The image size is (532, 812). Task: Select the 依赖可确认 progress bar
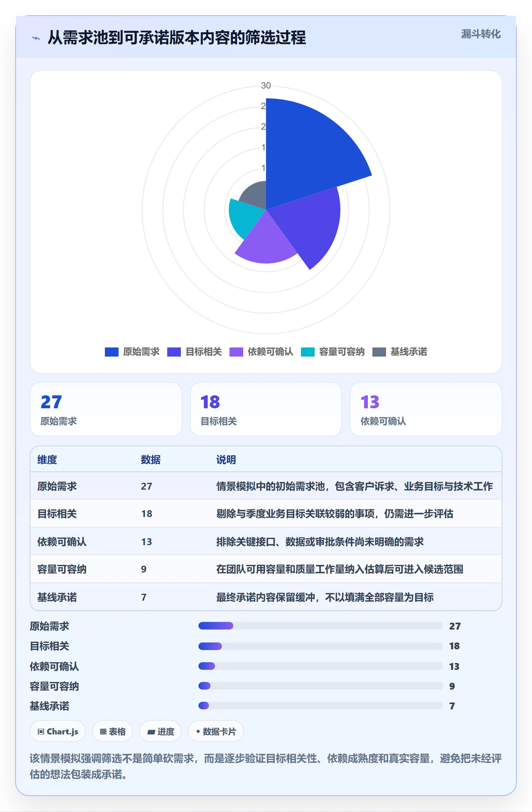320,666
